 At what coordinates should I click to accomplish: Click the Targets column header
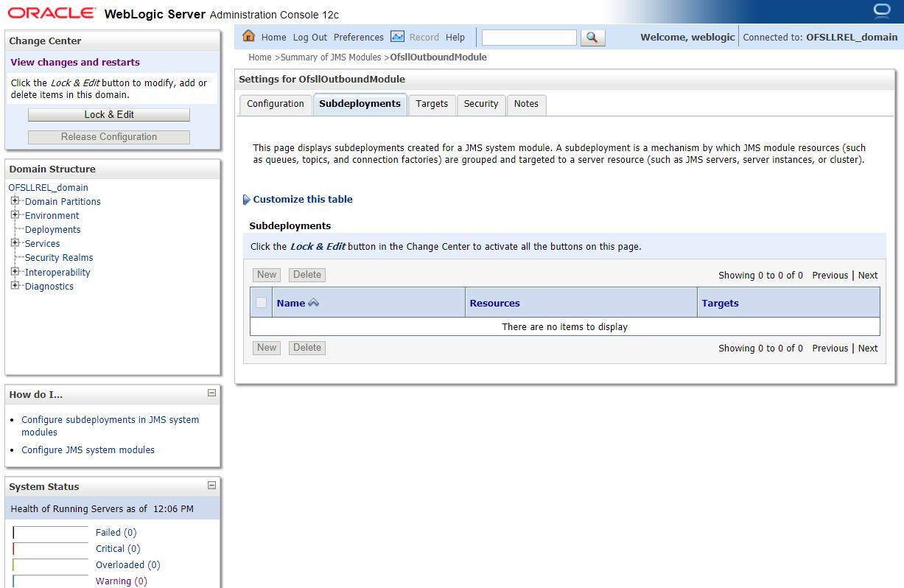pos(720,304)
